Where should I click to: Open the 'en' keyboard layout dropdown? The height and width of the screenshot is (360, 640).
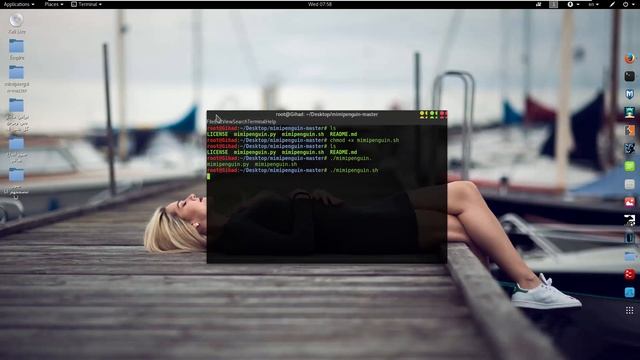[593, 4]
